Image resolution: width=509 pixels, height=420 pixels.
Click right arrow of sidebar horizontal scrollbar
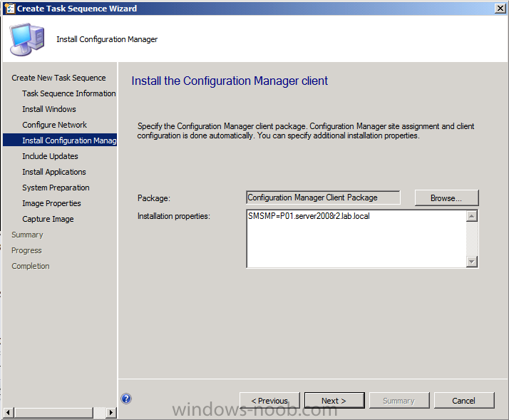tap(111, 413)
